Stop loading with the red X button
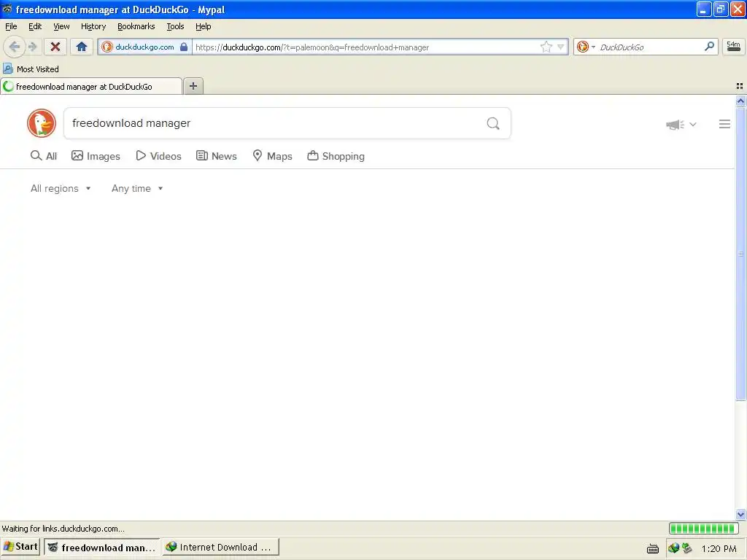The width and height of the screenshot is (747, 560). click(x=55, y=47)
